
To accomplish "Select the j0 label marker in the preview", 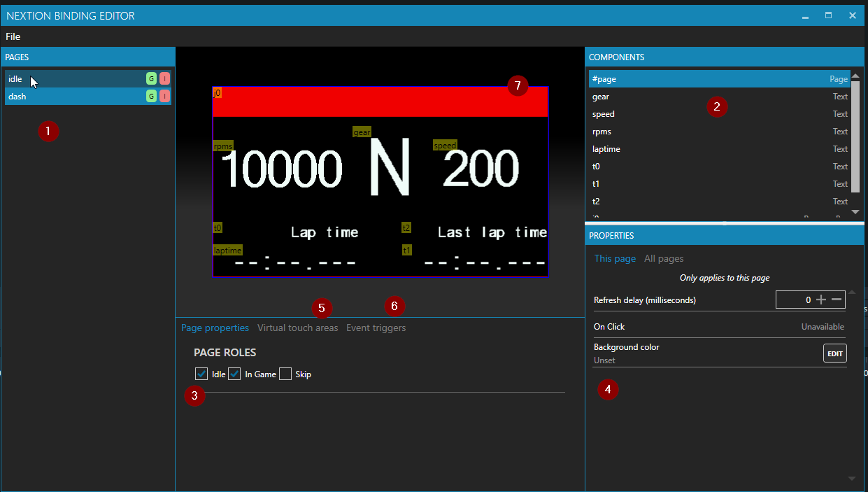I will click(x=217, y=92).
